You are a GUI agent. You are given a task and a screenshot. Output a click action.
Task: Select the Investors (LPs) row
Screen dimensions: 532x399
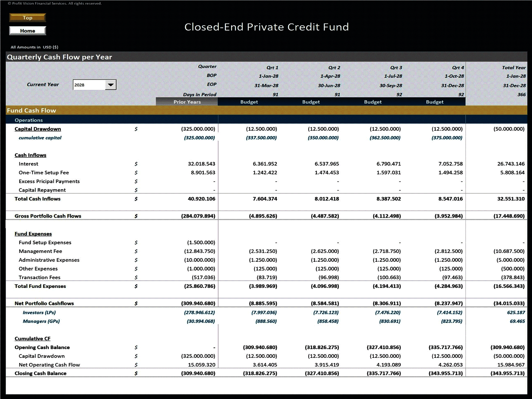coord(39,312)
